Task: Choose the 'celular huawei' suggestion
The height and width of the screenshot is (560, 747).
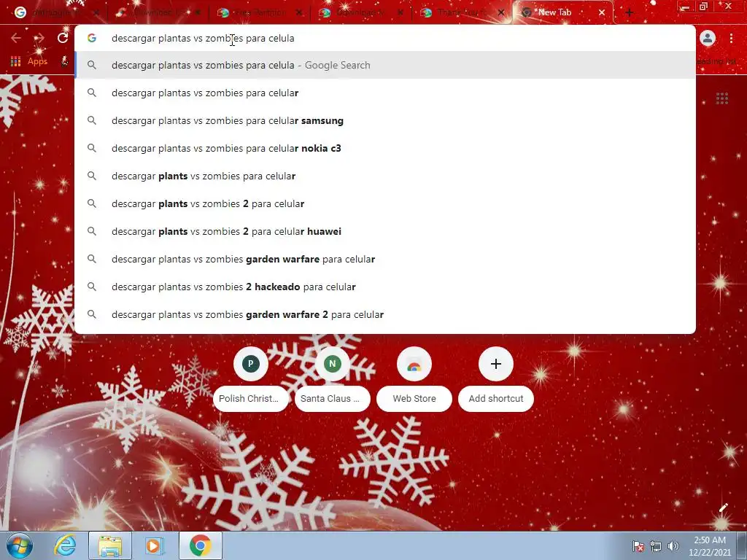Action: 385,231
